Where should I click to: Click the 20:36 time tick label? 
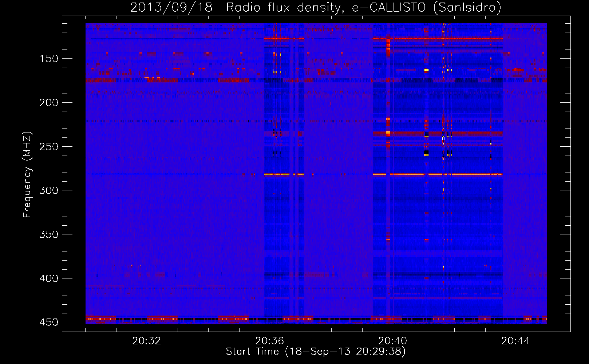269,341
